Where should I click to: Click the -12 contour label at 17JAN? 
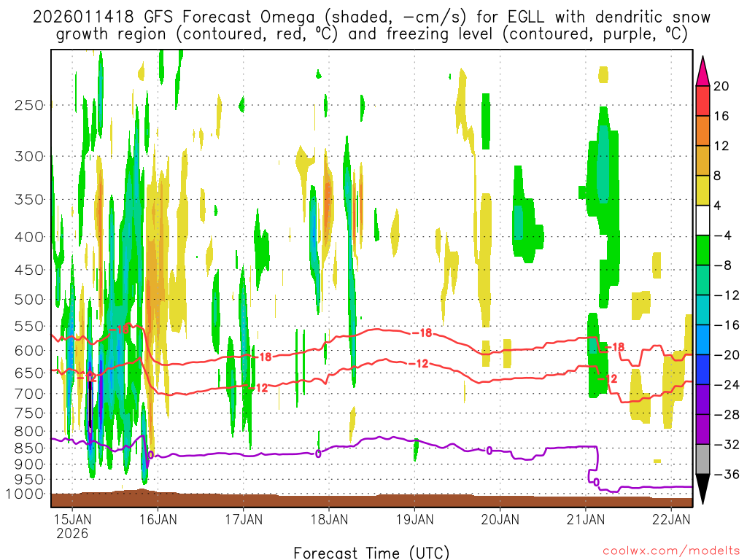pyautogui.click(x=258, y=388)
